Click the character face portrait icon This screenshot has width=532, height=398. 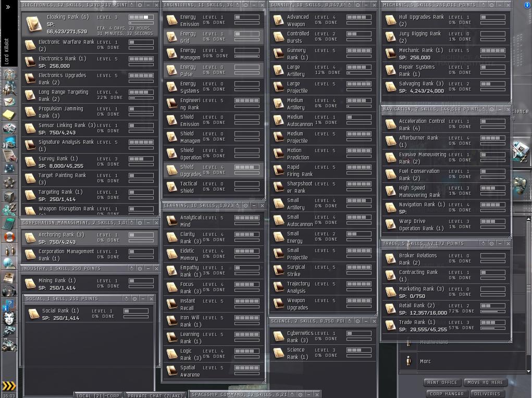click(x=9, y=318)
